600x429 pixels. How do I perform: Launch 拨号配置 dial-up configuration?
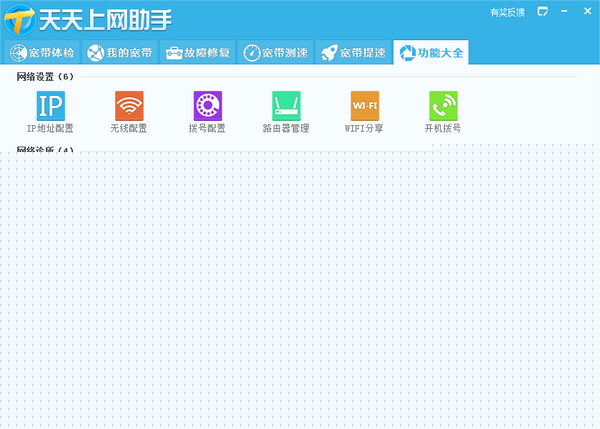(207, 106)
